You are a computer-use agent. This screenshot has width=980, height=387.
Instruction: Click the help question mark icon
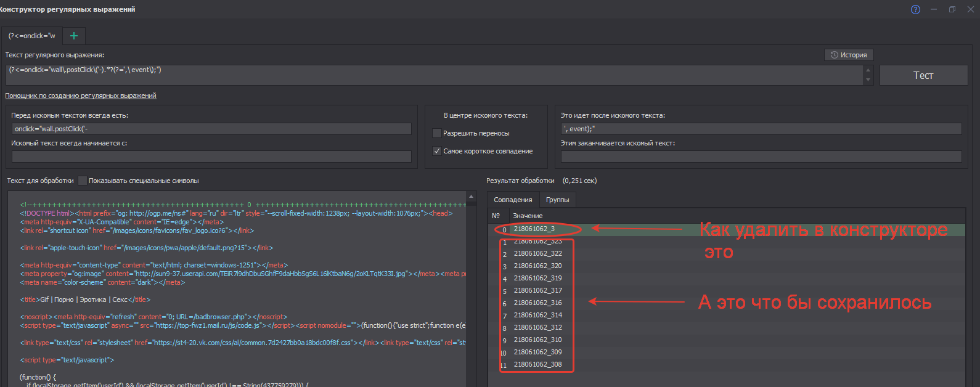coord(915,9)
